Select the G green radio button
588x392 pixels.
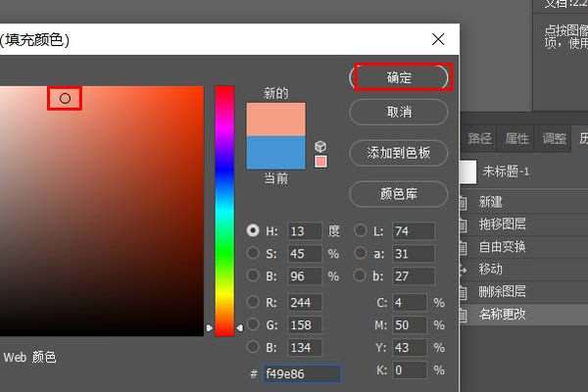tap(253, 324)
